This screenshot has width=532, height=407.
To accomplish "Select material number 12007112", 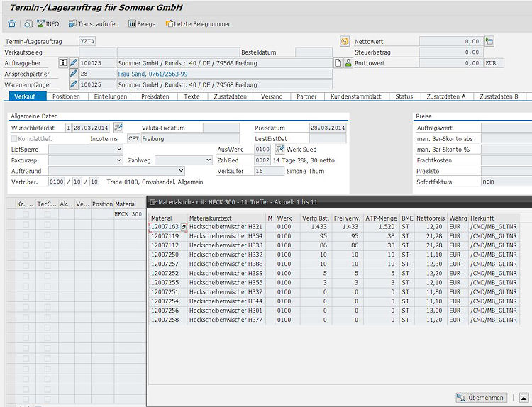I will point(165,245).
